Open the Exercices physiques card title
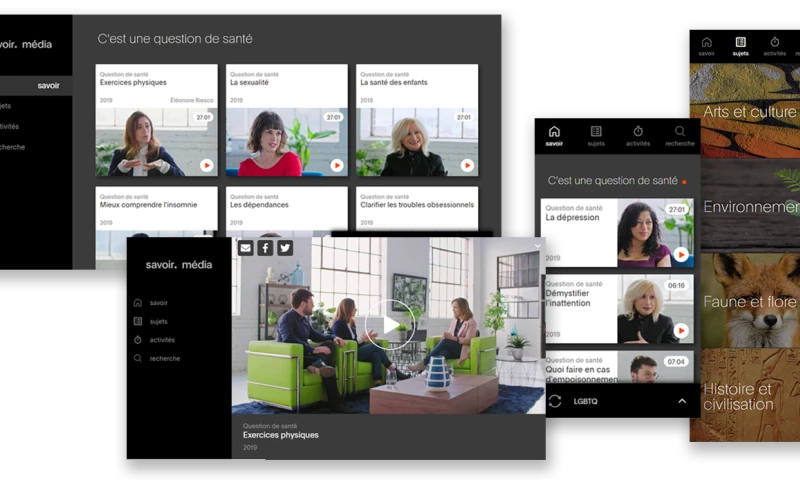The width and height of the screenshot is (800, 480). 133,82
